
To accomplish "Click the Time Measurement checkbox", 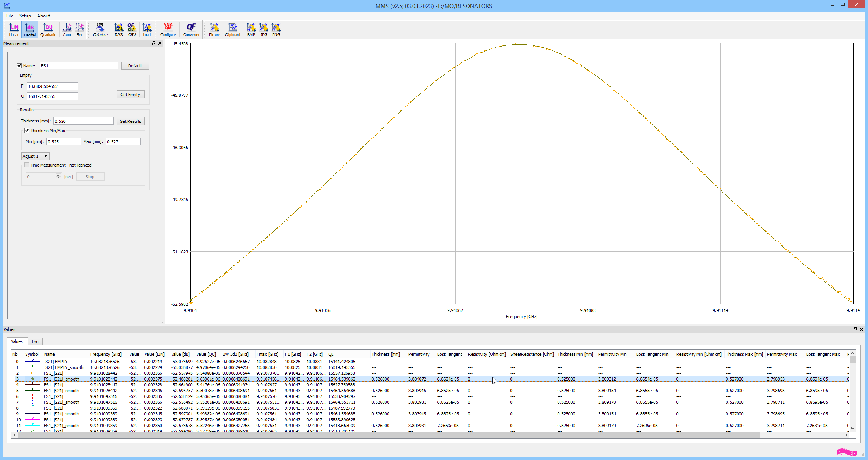I will pos(27,165).
